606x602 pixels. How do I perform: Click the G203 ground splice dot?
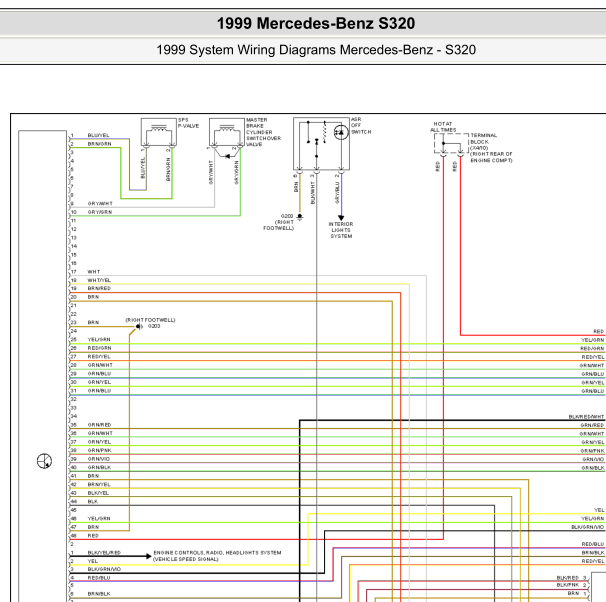[139, 327]
